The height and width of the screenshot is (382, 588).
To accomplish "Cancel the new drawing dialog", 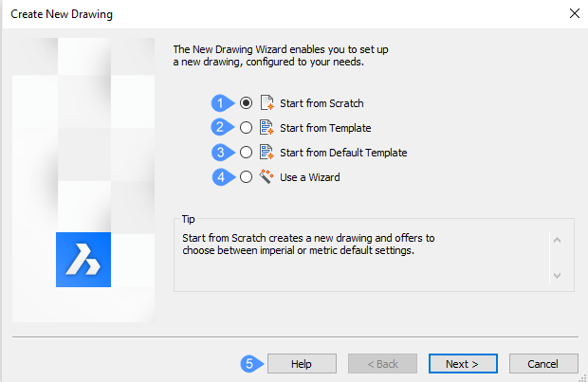I will pyautogui.click(x=543, y=363).
